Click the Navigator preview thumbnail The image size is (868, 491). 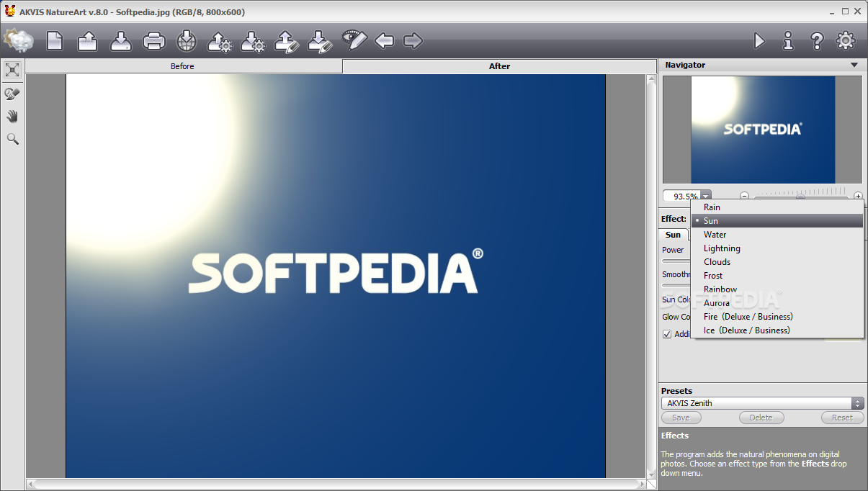[x=763, y=130]
